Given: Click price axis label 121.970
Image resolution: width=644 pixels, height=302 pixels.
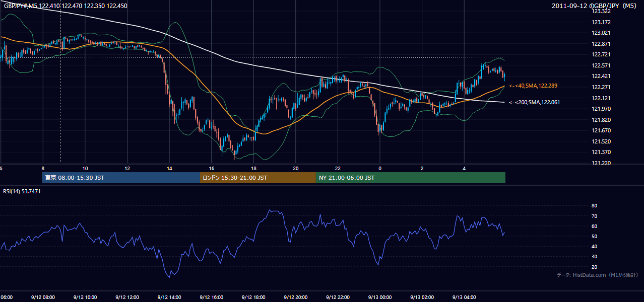Looking at the screenshot, I should click(x=601, y=109).
